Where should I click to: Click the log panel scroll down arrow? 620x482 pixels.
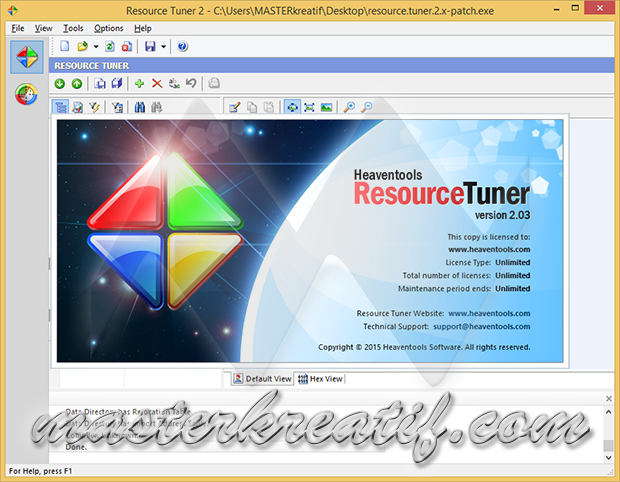click(609, 457)
